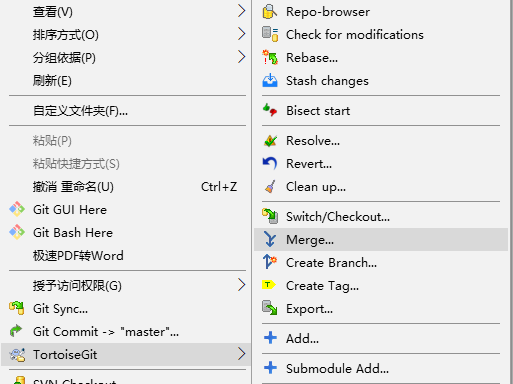Expand the 排序方式(O) submenu arrow

point(242,34)
